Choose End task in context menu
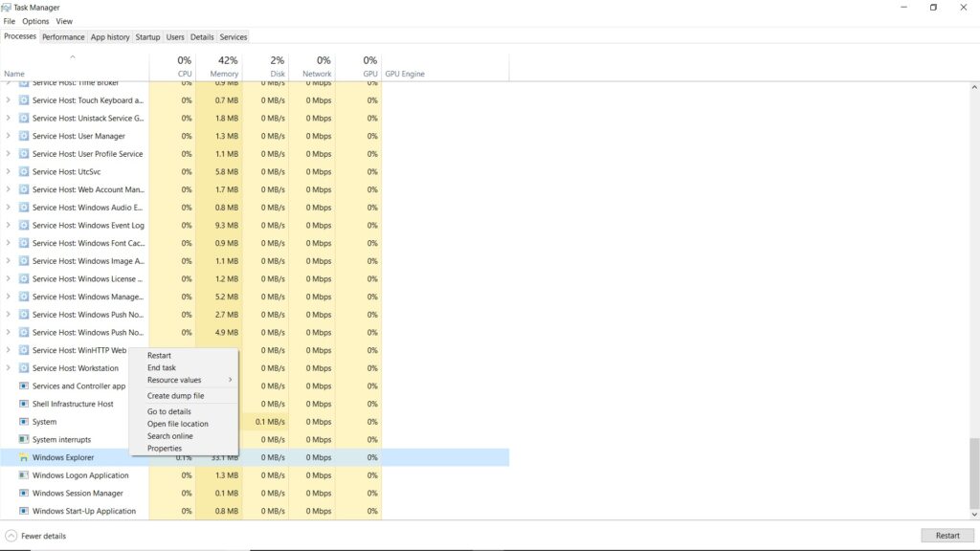 pos(184,368)
